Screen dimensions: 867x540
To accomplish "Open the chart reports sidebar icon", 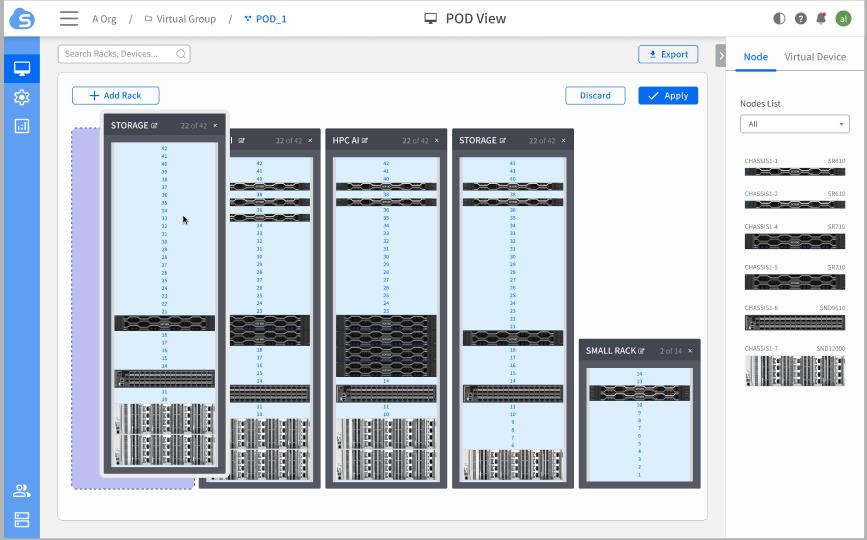I will [21, 126].
